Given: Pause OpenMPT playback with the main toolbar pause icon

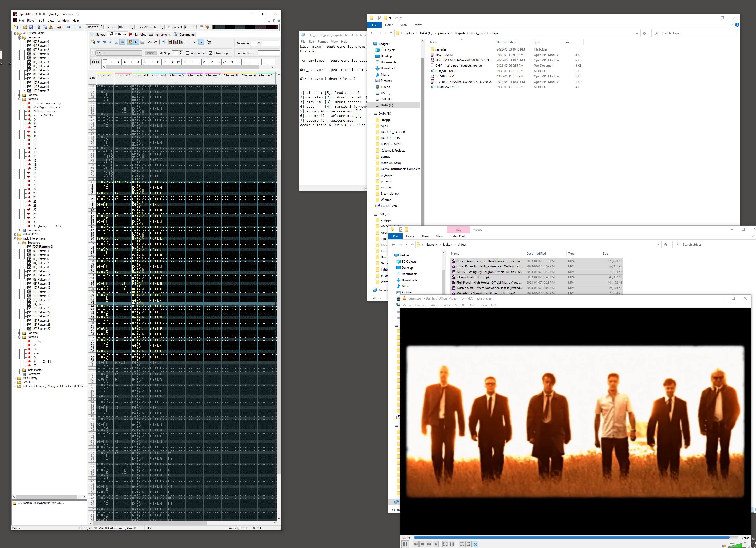Looking at the screenshot, I should tap(74, 27).
